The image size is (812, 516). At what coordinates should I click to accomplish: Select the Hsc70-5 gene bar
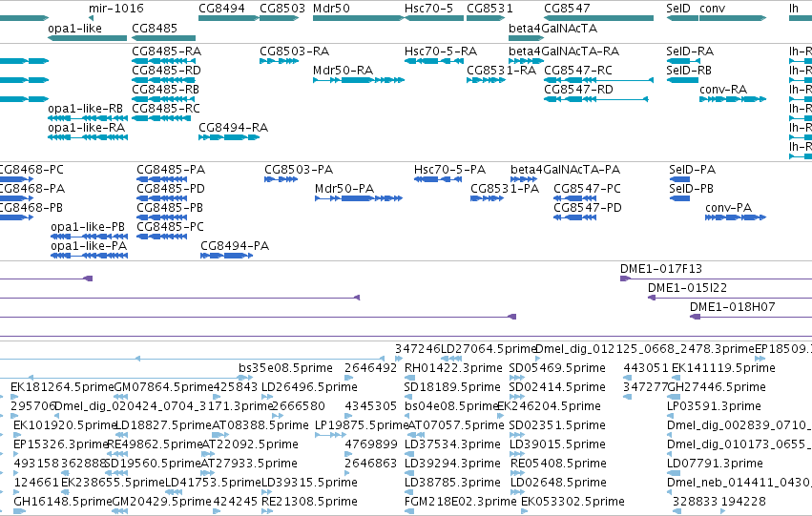(x=434, y=19)
